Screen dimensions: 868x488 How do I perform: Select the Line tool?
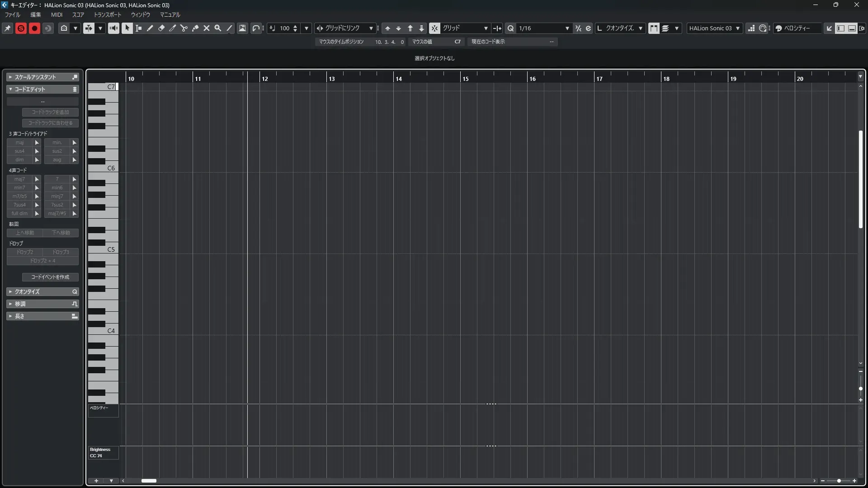tap(229, 28)
